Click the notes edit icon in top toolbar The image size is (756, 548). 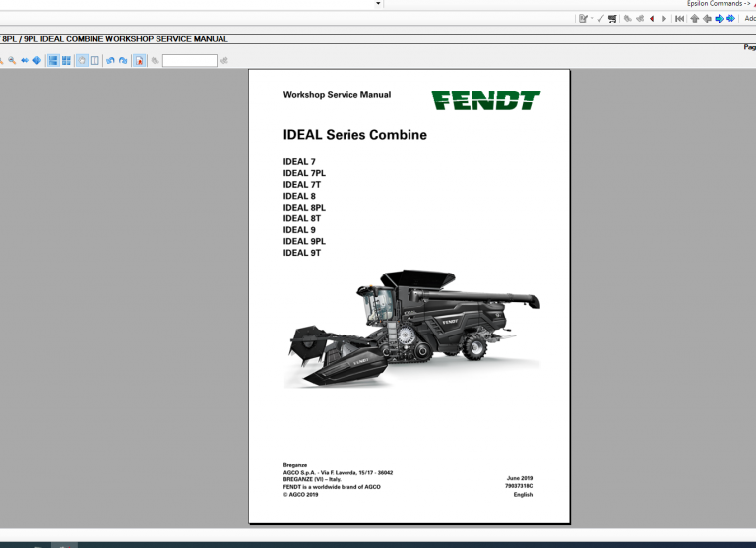pos(583,19)
